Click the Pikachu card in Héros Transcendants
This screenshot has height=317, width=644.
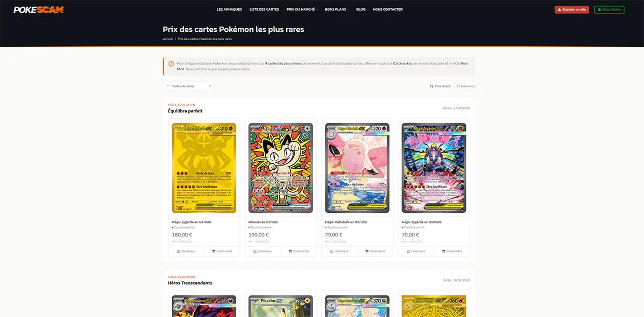coord(281,306)
